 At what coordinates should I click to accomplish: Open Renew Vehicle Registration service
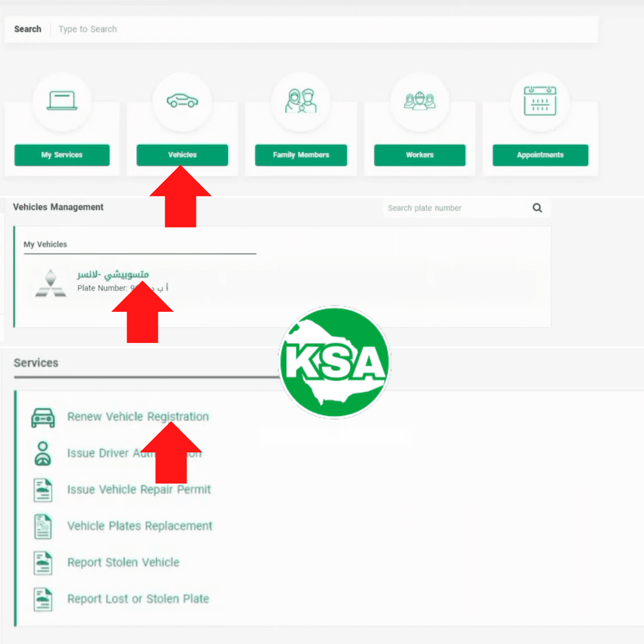pyautogui.click(x=138, y=417)
